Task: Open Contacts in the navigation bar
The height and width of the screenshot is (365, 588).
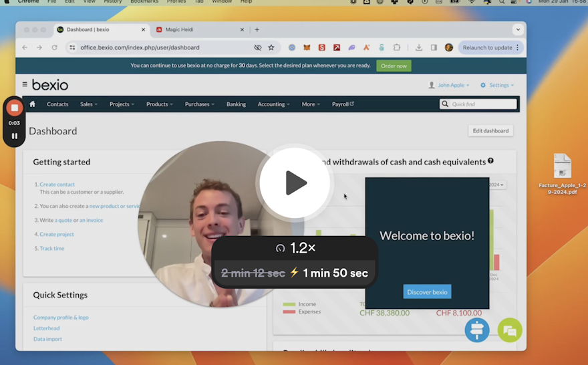Action: pos(57,104)
